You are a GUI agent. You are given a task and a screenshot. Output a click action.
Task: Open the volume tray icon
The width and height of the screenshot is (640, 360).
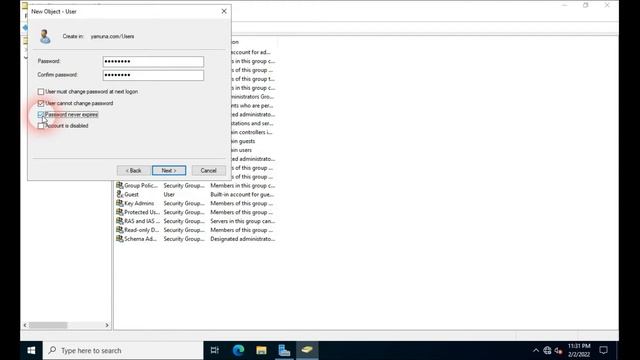pyautogui.click(x=558, y=351)
